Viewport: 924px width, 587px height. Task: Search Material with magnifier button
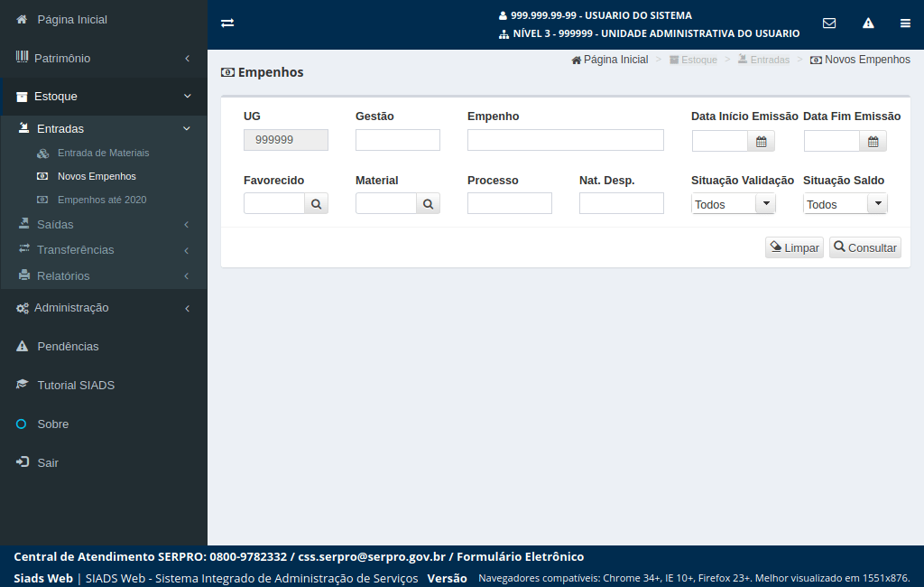(x=429, y=203)
